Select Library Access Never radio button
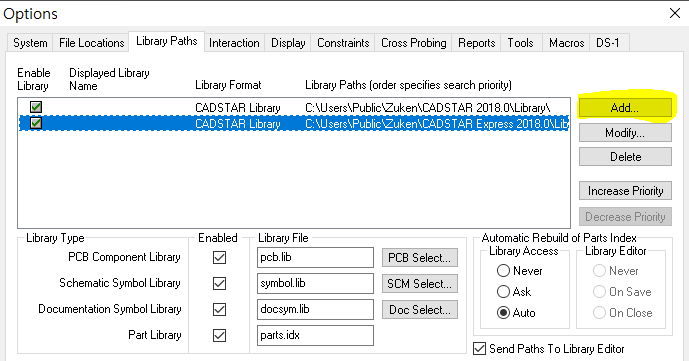This screenshot has height=361, width=689. [503, 271]
